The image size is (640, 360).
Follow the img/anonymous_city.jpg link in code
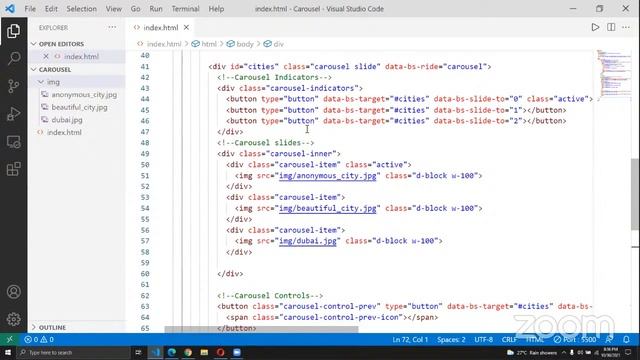(327, 176)
